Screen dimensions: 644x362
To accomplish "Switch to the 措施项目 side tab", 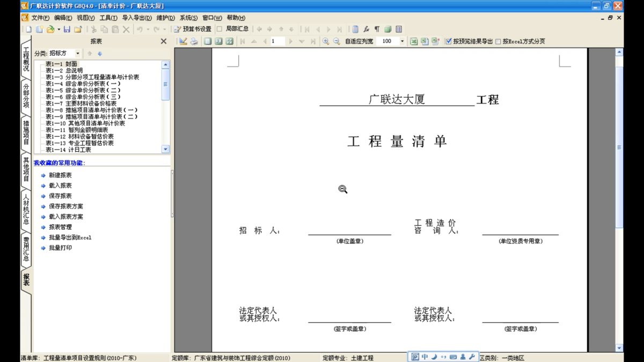I will pos(26,132).
